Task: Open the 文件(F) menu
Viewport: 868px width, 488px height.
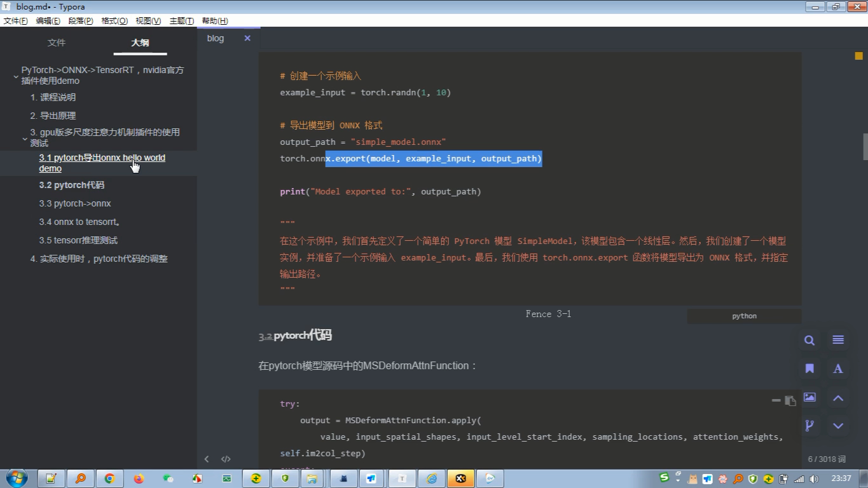Action: pyautogui.click(x=16, y=20)
